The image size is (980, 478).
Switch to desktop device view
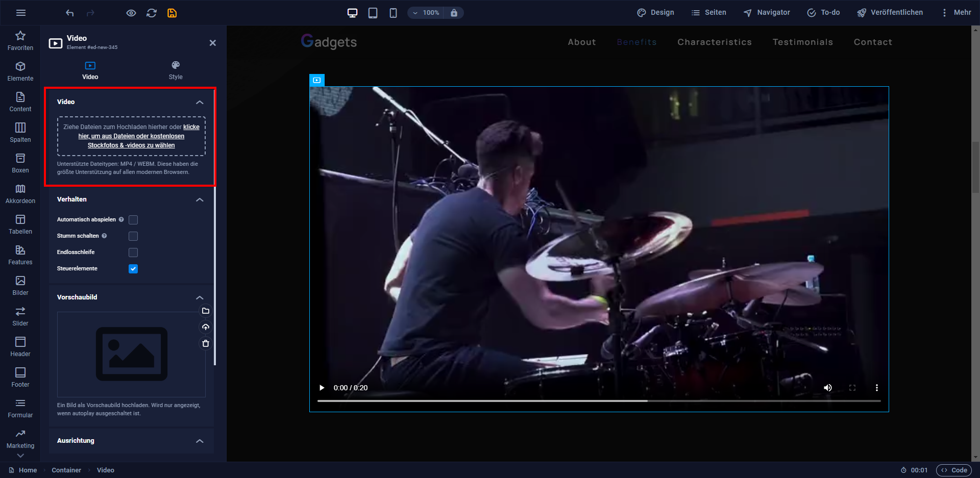[353, 13]
